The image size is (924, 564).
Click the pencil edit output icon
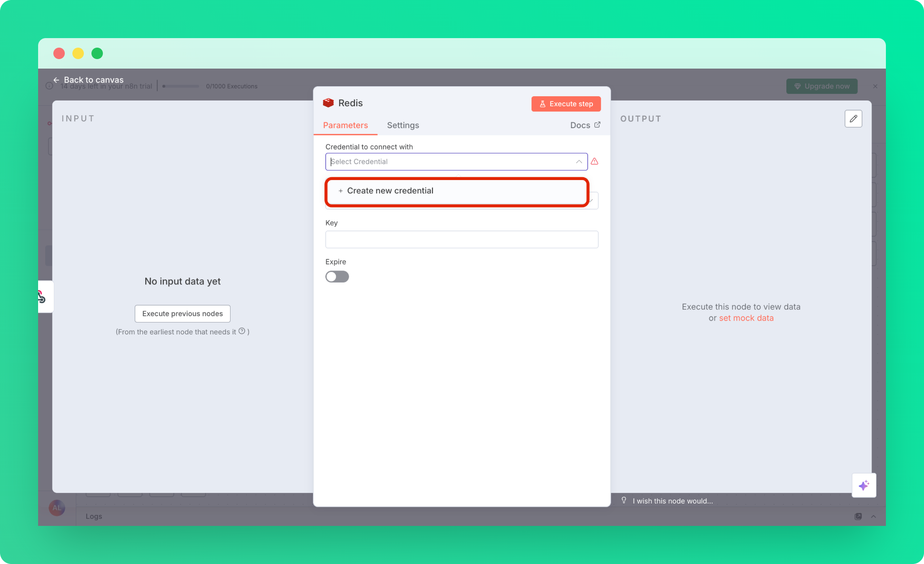(x=853, y=119)
